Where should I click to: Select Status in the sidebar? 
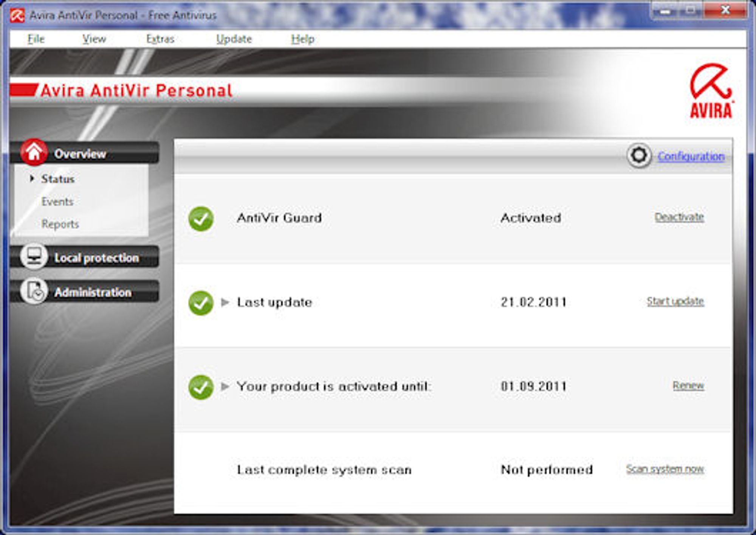[58, 179]
